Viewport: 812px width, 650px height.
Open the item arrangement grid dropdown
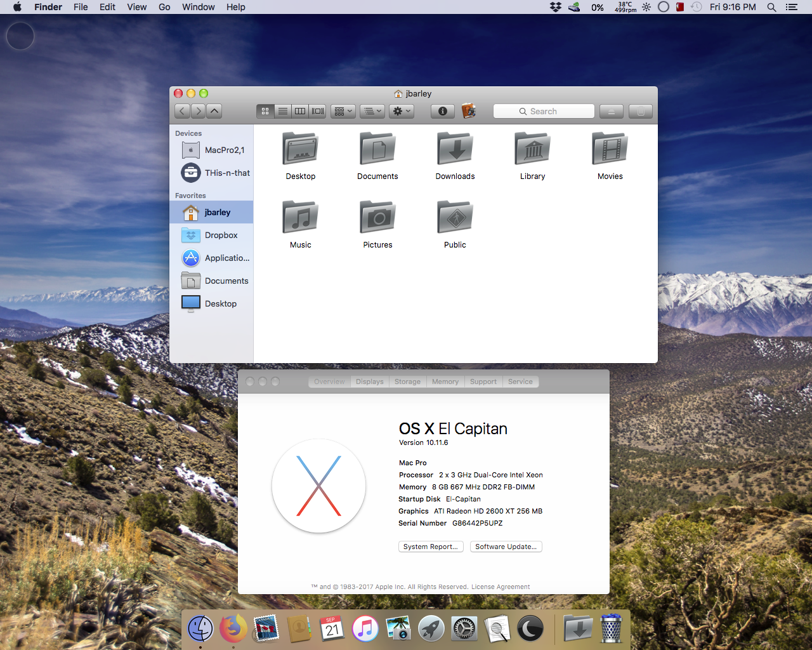[343, 111]
